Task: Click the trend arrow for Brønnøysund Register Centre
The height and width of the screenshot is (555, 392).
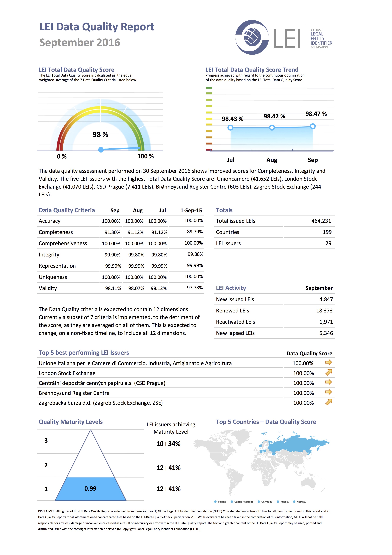Action: click(x=328, y=392)
